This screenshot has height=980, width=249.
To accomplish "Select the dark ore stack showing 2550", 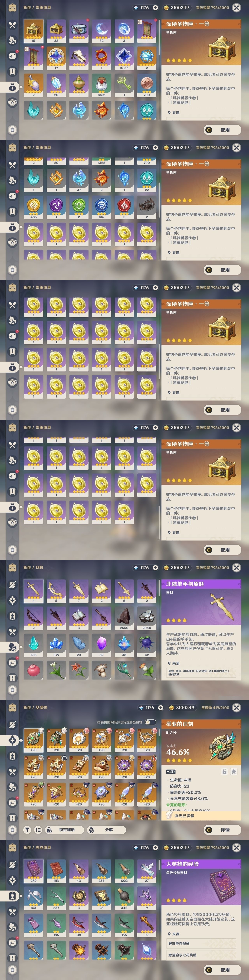I will pos(124,618).
